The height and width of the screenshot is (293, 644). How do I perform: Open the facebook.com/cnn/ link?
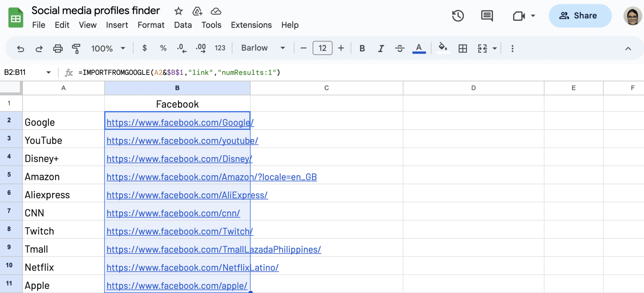tap(173, 213)
